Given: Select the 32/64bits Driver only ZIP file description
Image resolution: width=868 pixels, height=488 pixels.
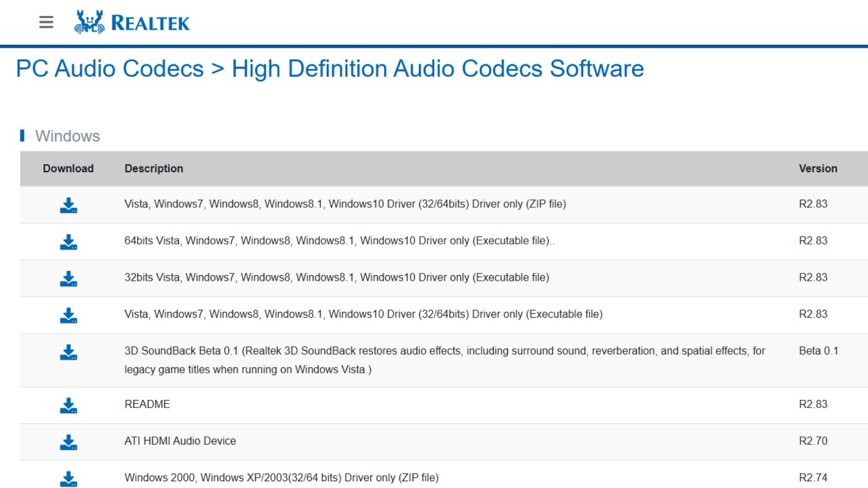Looking at the screenshot, I should 345,204.
